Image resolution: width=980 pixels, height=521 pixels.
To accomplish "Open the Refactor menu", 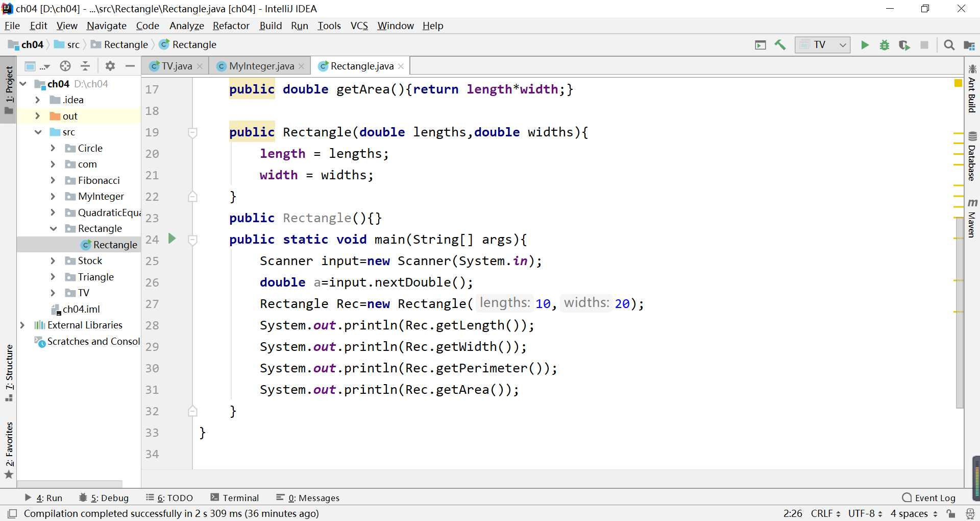I will [231, 26].
